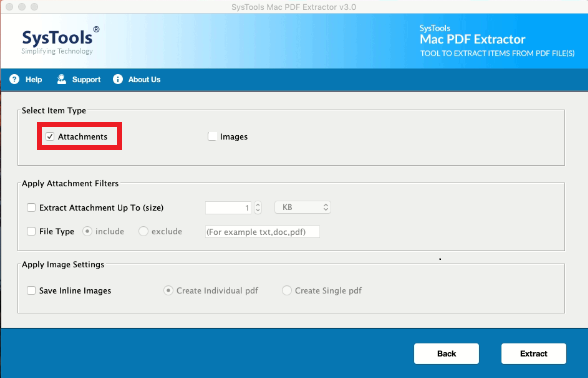Click the Support person icon

point(62,79)
